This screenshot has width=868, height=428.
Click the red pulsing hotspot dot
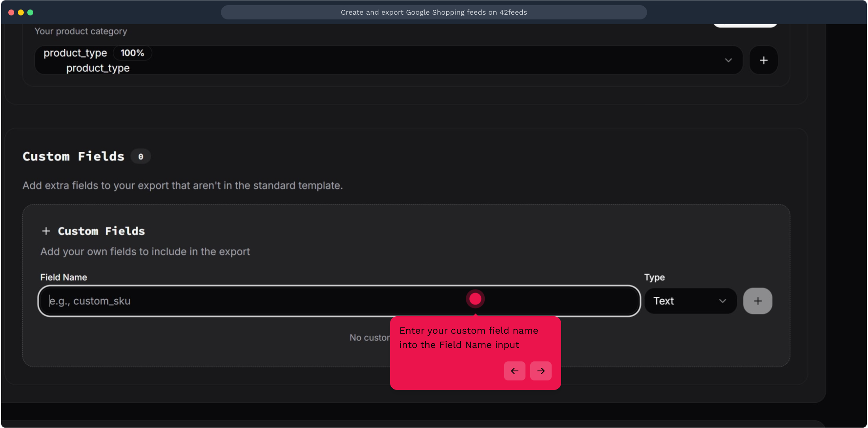click(475, 299)
